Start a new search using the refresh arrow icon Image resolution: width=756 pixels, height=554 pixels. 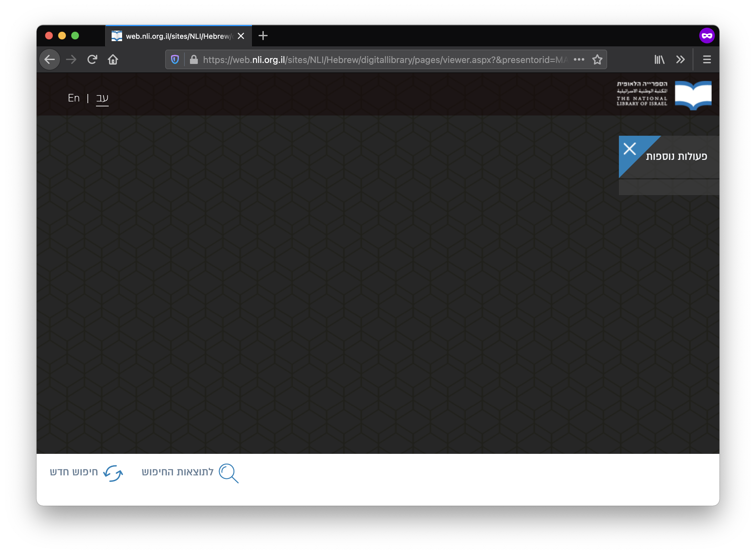coord(113,473)
